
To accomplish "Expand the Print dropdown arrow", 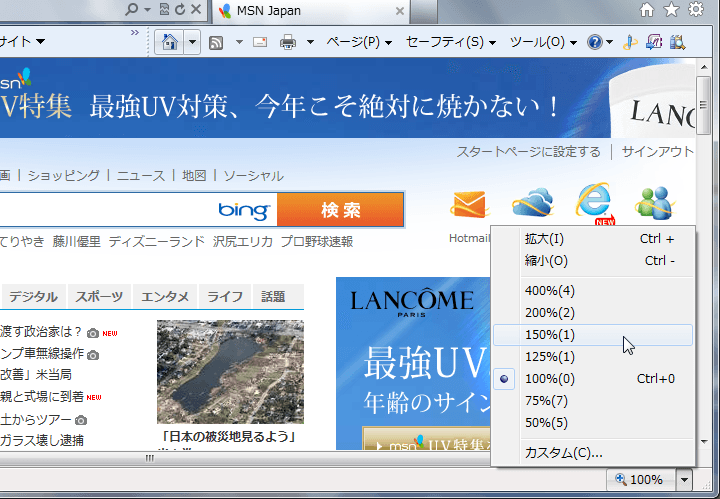I will point(310,42).
